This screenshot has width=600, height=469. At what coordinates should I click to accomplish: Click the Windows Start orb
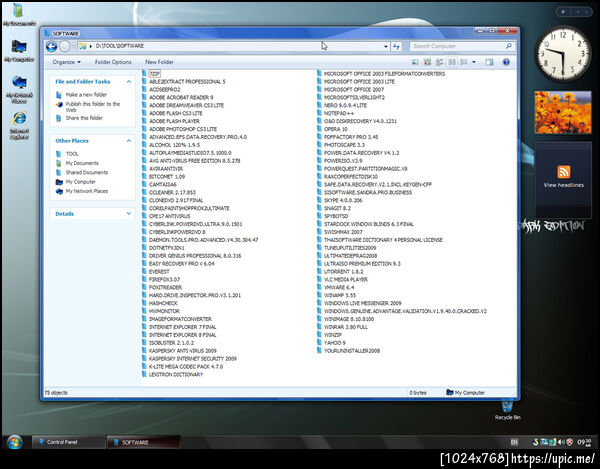pyautogui.click(x=15, y=442)
